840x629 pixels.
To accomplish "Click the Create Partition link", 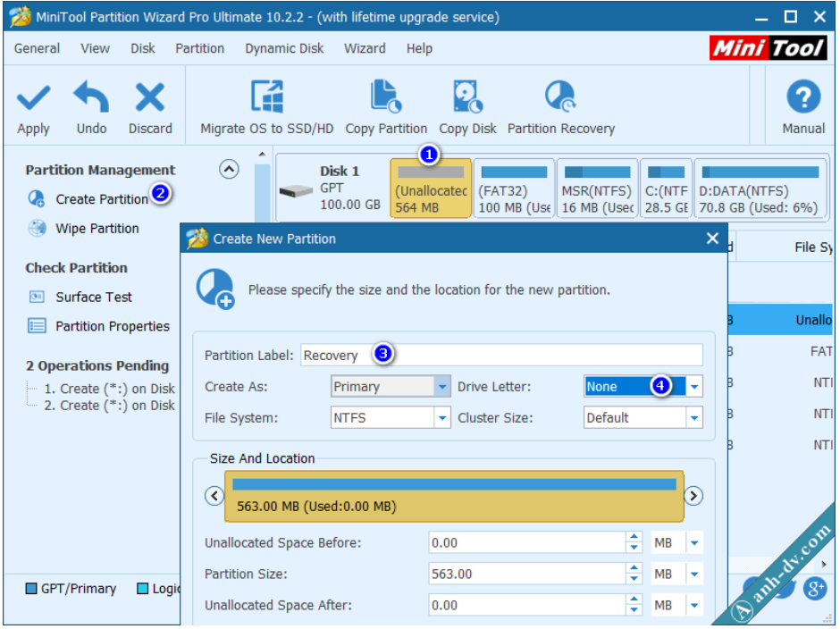I will tap(102, 199).
